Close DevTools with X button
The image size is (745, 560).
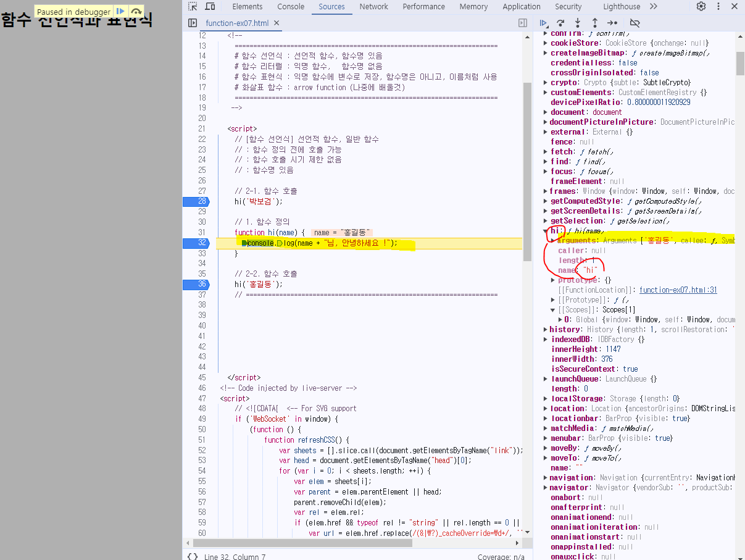click(x=734, y=6)
